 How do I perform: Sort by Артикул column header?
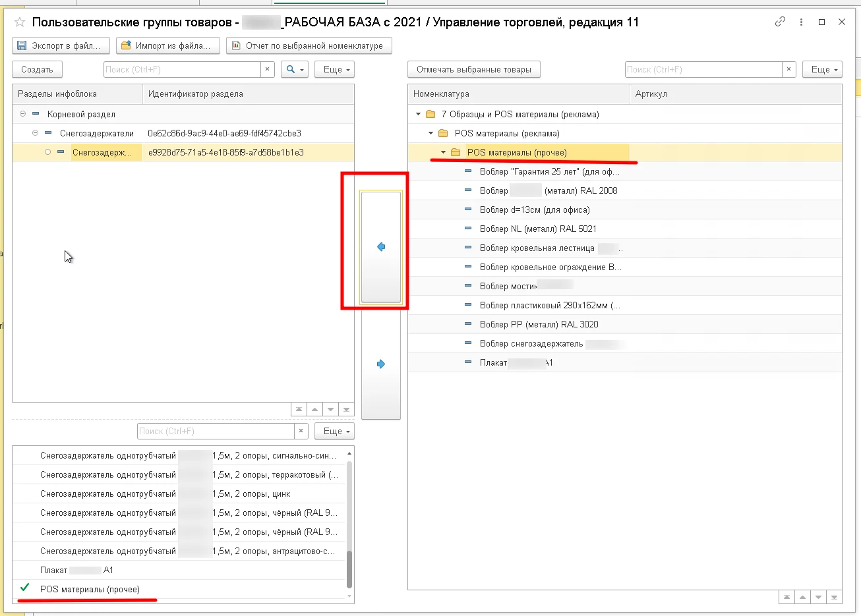(736, 94)
